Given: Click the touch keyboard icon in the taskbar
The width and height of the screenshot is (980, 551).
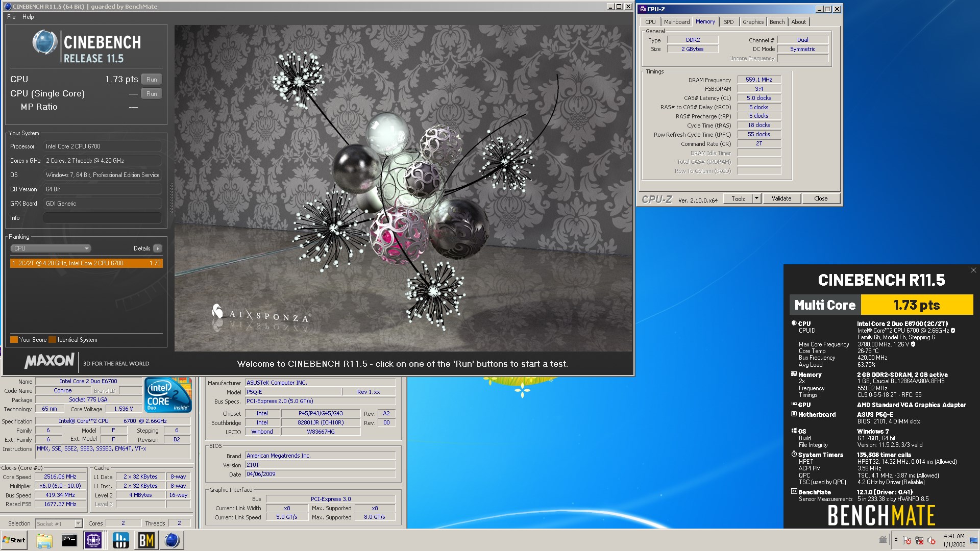Looking at the screenshot, I should 883,540.
